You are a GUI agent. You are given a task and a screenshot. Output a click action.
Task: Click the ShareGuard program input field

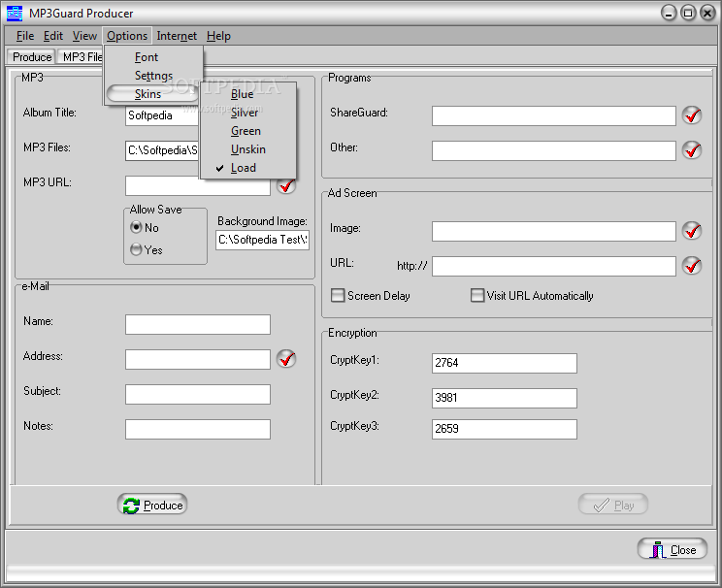554,115
